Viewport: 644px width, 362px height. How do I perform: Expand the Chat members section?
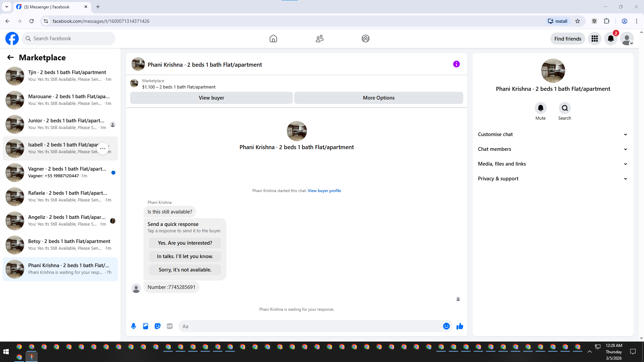(x=553, y=149)
